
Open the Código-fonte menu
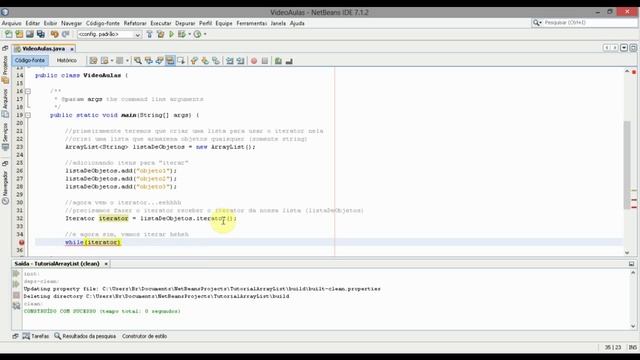(x=103, y=23)
